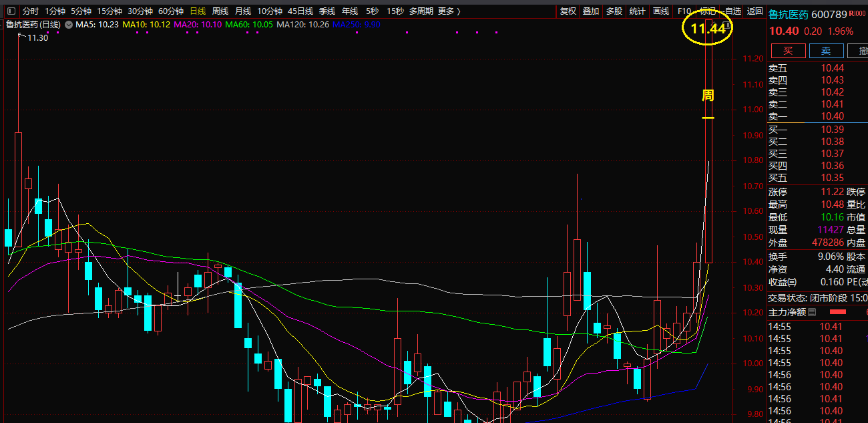Click the 卖三 ask row at 10.42
The image size is (868, 423).
pos(818,92)
